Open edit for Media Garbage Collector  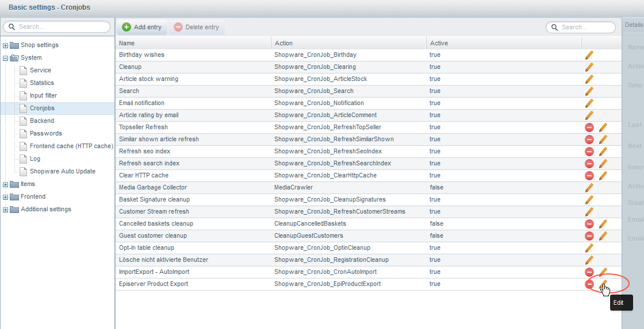(589, 188)
